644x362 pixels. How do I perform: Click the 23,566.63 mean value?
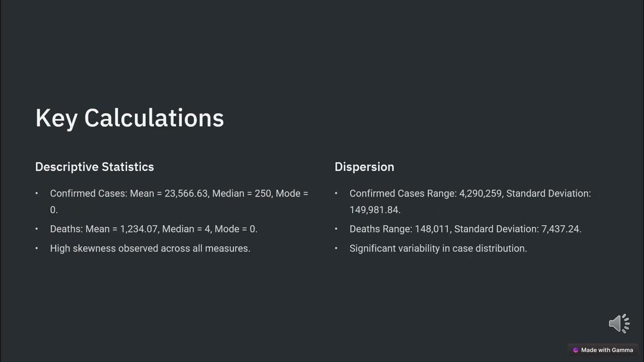186,194
